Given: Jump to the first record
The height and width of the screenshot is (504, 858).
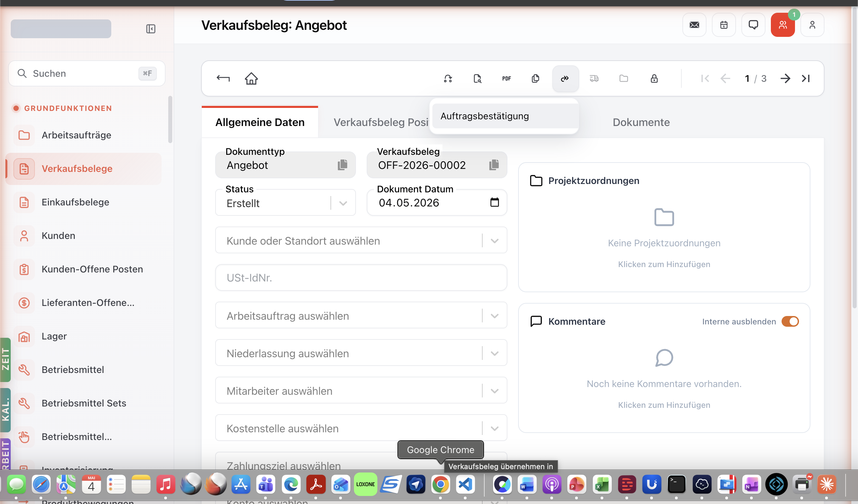Looking at the screenshot, I should [705, 79].
